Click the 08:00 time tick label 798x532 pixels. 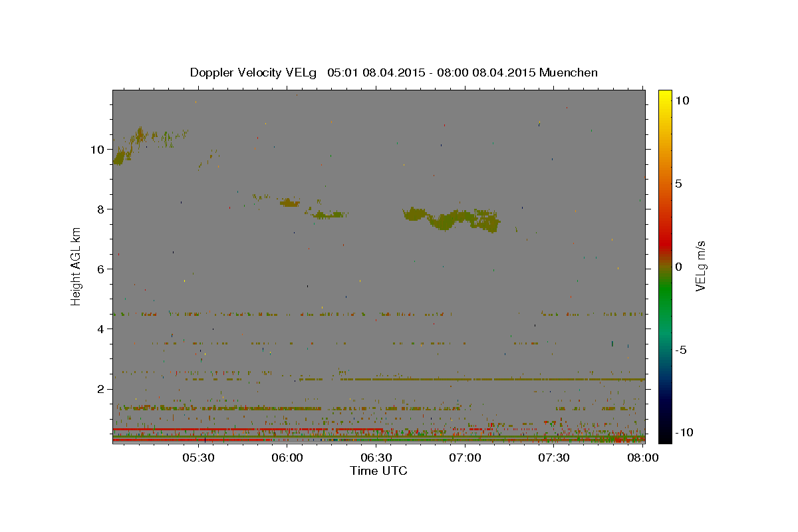[x=643, y=458]
